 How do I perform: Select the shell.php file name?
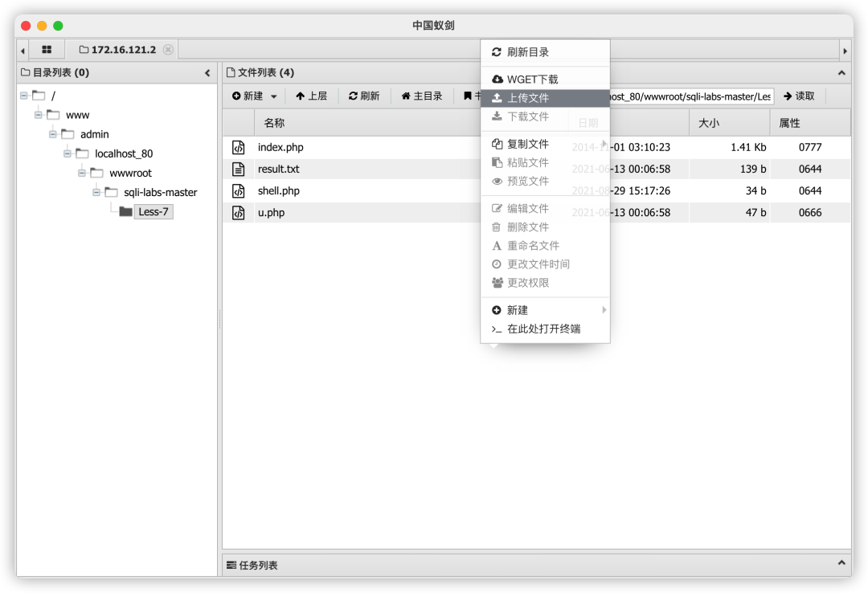coord(278,191)
